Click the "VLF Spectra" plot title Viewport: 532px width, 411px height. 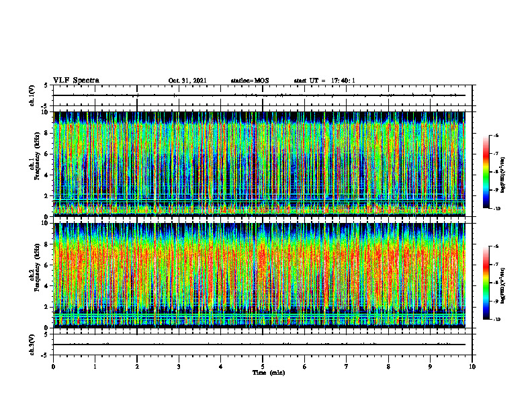(76, 81)
